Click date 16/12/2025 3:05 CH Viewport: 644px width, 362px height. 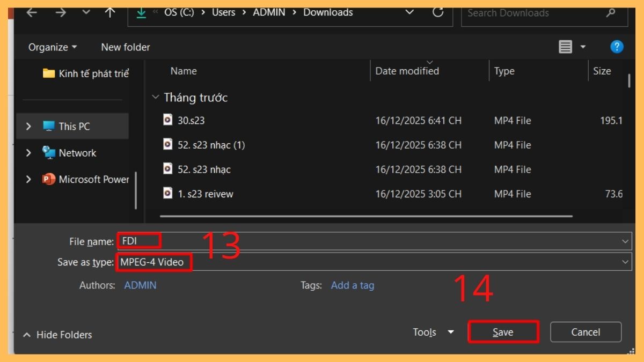click(419, 194)
